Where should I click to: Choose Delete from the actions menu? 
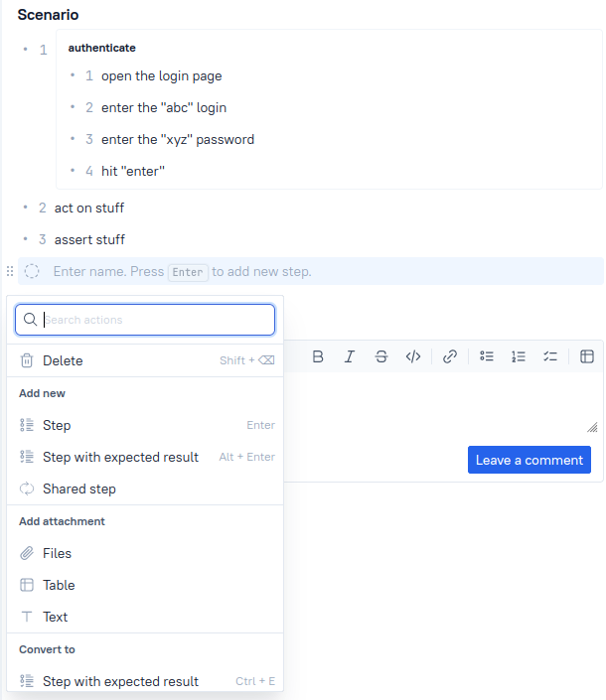pyautogui.click(x=145, y=360)
